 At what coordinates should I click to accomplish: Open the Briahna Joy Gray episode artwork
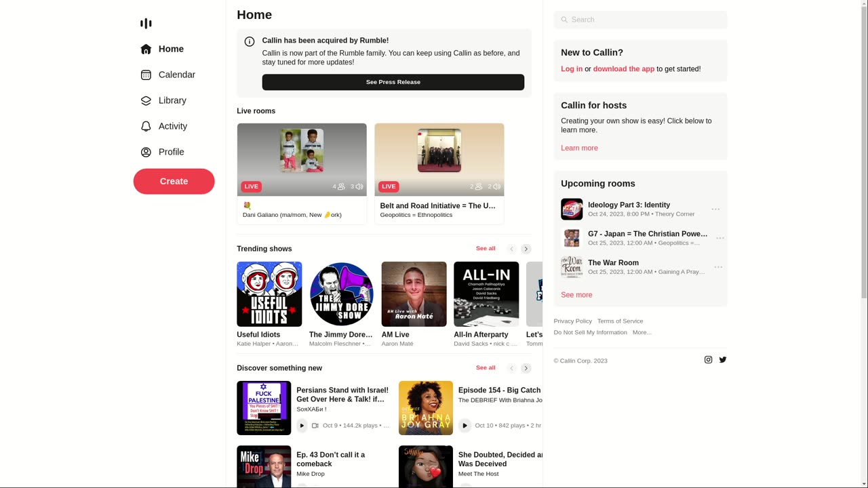click(x=426, y=408)
